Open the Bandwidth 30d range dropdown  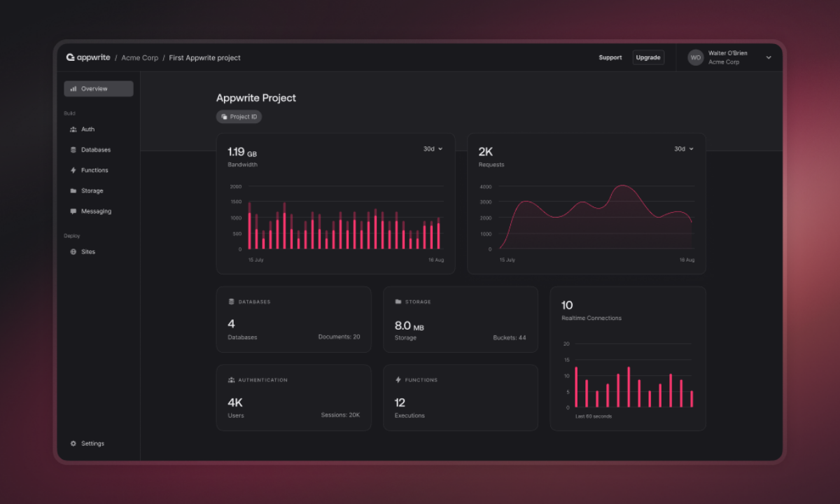(433, 149)
